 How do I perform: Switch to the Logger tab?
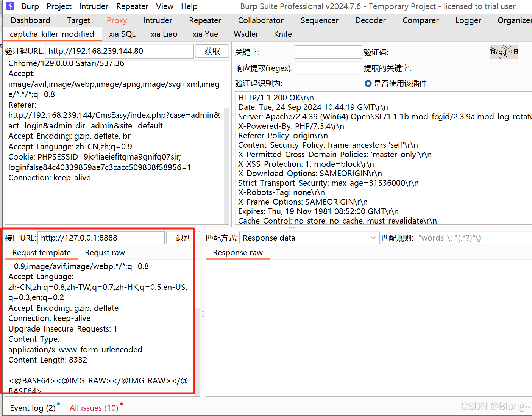468,20
